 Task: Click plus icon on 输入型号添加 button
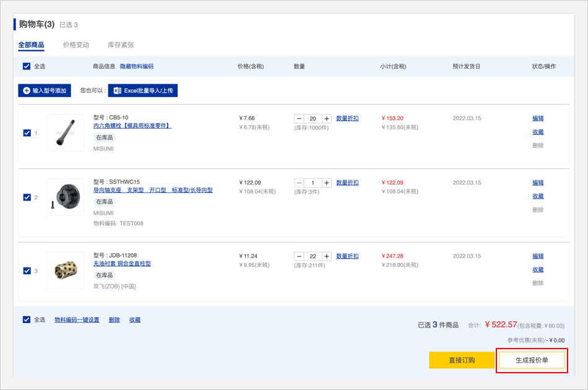point(27,90)
